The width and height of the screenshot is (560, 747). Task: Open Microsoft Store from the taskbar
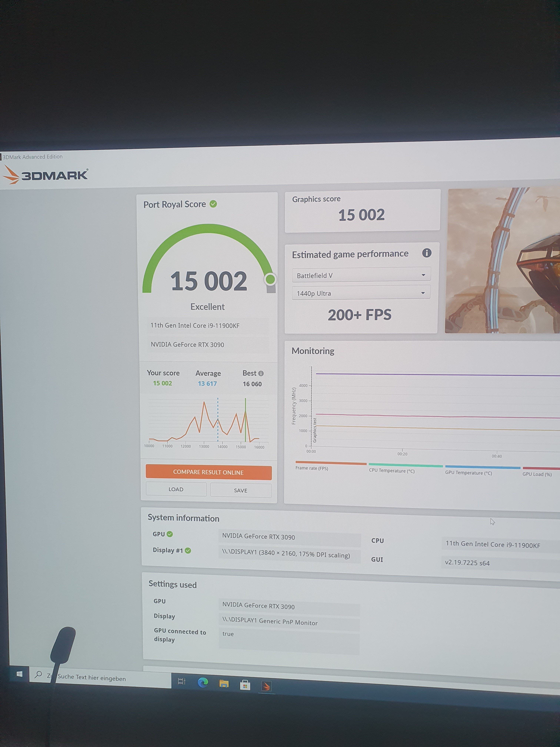click(245, 685)
